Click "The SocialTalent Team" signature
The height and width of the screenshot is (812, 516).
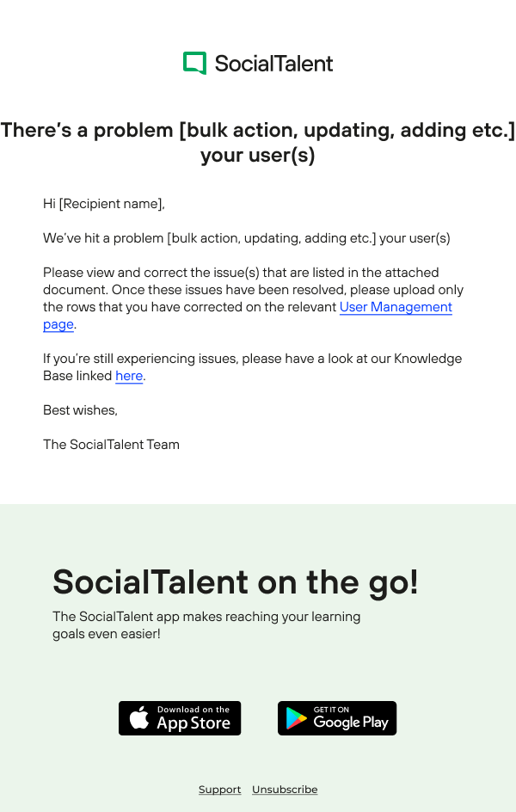(x=111, y=445)
